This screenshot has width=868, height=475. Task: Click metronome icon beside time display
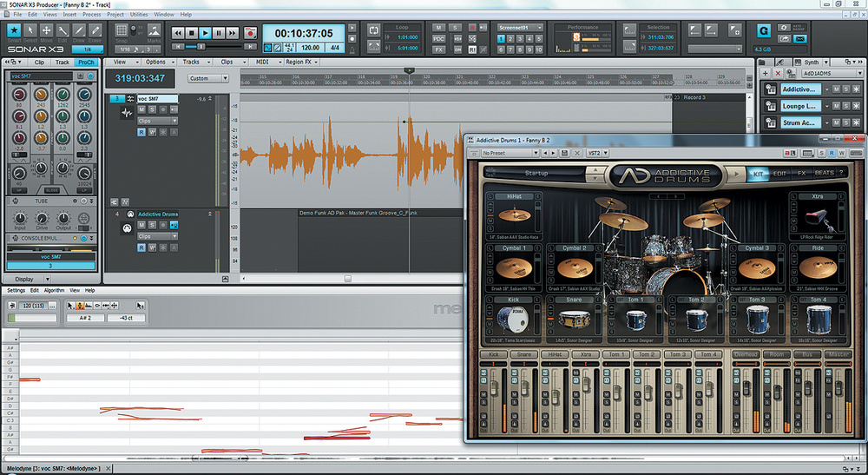tap(352, 49)
